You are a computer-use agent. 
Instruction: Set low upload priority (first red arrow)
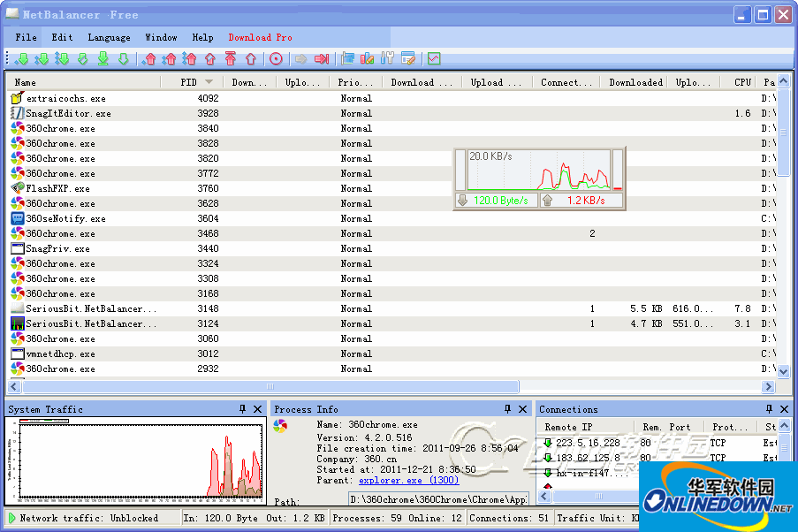click(x=149, y=59)
